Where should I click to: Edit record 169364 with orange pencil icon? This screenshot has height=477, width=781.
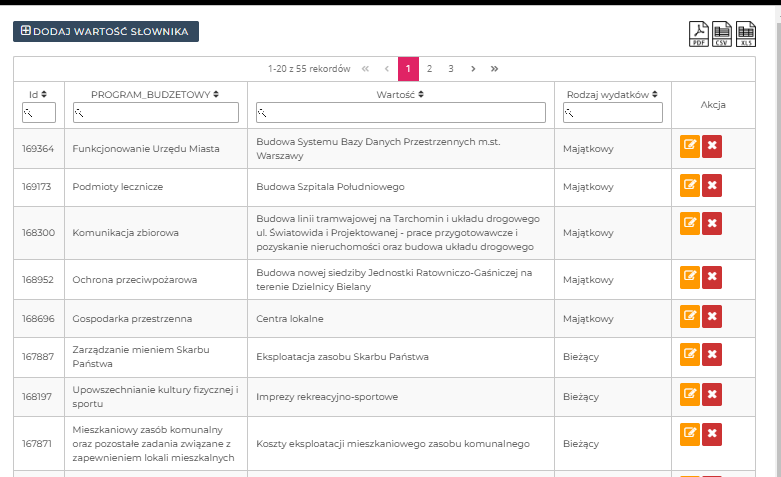pyautogui.click(x=690, y=147)
